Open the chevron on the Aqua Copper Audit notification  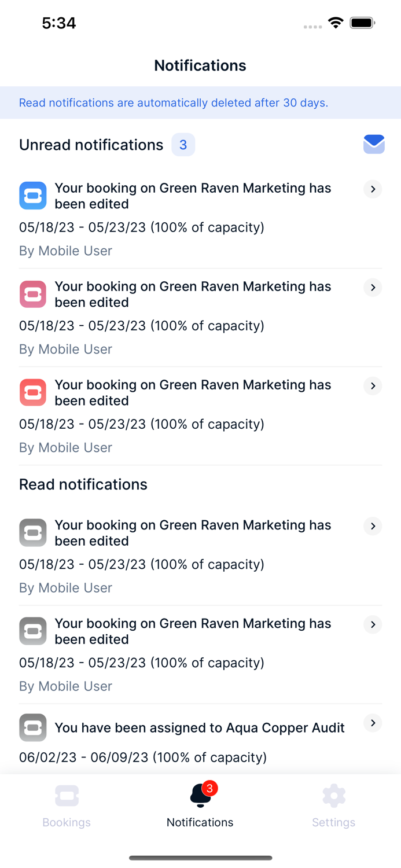(372, 723)
